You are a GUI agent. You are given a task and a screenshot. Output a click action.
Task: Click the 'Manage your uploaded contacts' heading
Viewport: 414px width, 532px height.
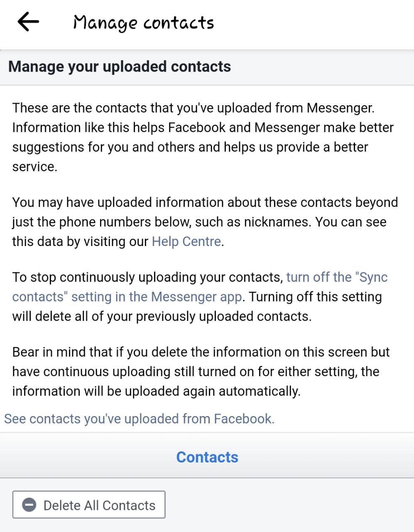120,66
